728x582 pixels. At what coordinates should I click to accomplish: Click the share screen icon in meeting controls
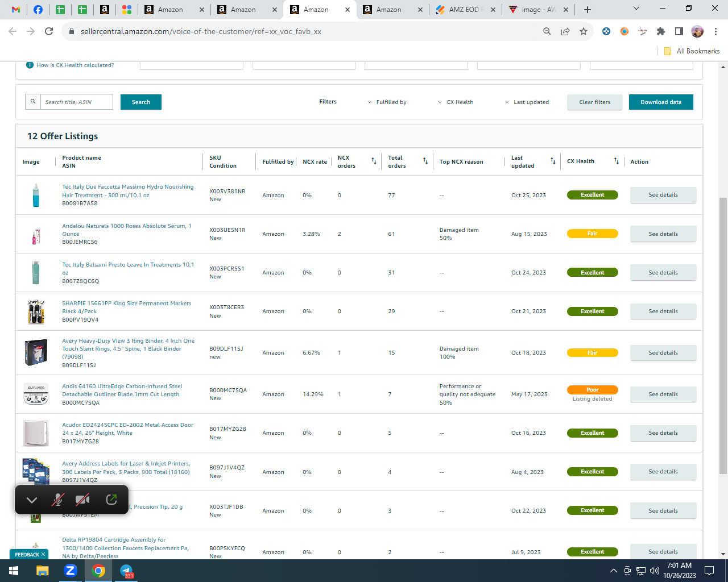tap(111, 500)
